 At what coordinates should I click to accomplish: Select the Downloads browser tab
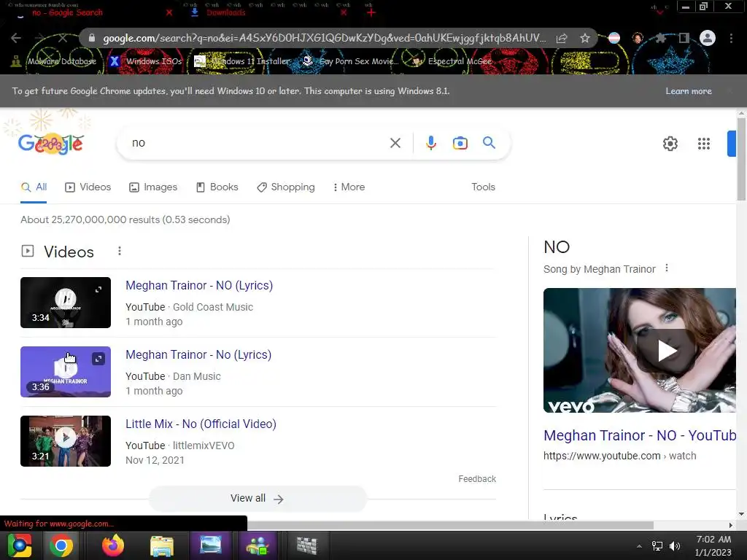[x=267, y=13]
